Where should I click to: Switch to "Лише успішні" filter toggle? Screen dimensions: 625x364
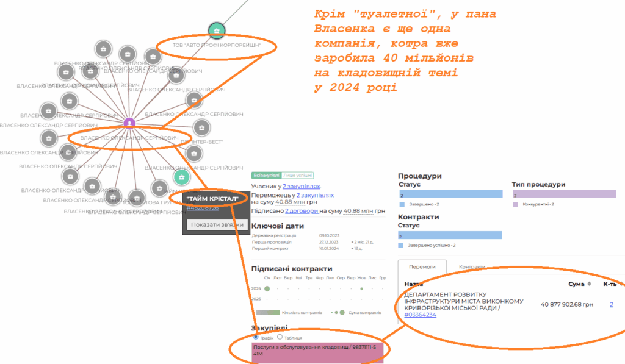coord(298,175)
